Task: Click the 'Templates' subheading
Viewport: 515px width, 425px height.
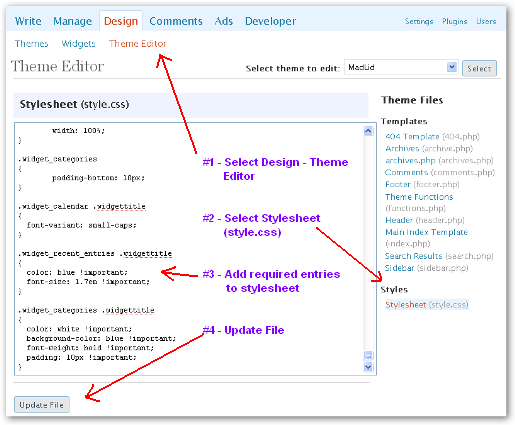Action: coord(404,121)
